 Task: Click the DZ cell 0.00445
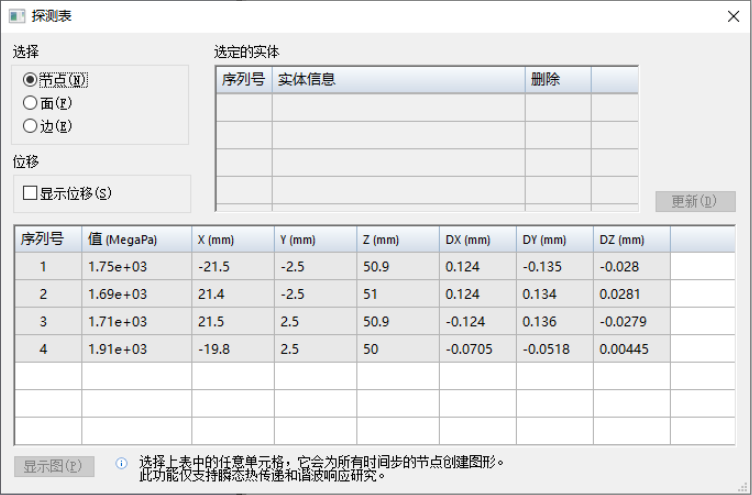click(x=632, y=349)
